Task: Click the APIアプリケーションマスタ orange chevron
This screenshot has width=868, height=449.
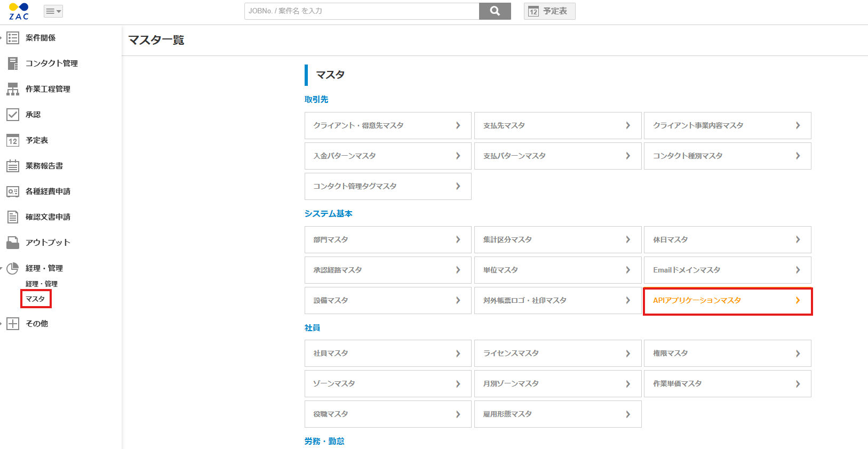Action: click(798, 301)
